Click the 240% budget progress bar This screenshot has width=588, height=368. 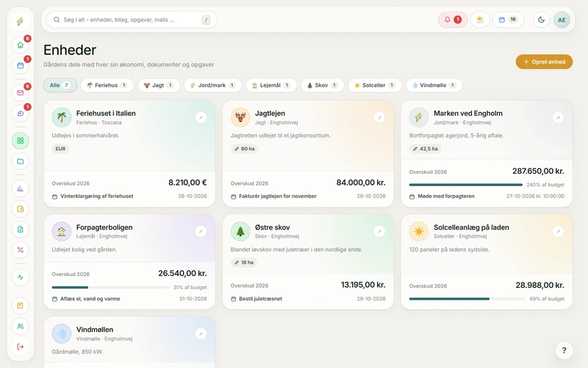pyautogui.click(x=466, y=185)
